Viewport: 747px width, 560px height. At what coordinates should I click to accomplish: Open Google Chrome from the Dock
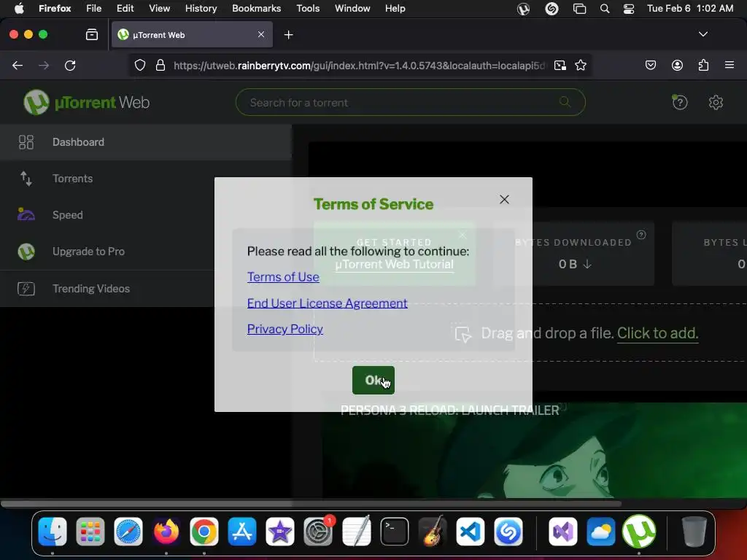204,532
